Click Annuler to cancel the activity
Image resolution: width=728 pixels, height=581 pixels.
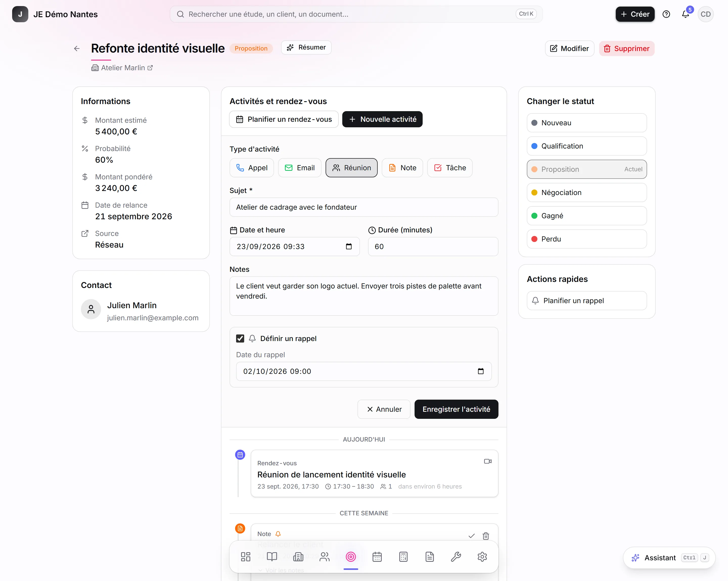pyautogui.click(x=384, y=409)
